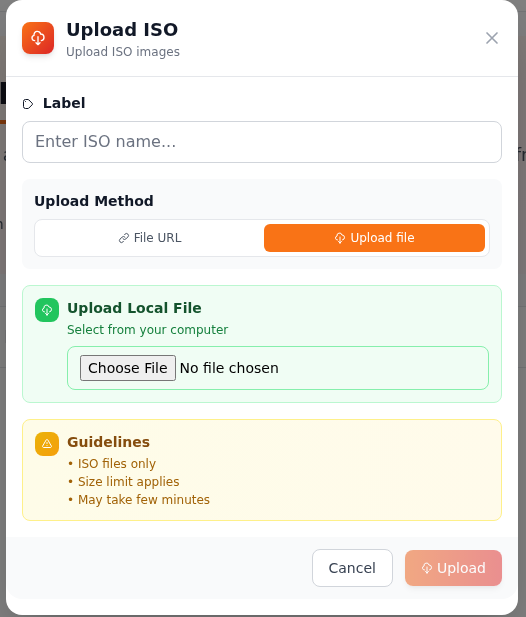
Task: Switch to the File URL method
Action: point(149,238)
